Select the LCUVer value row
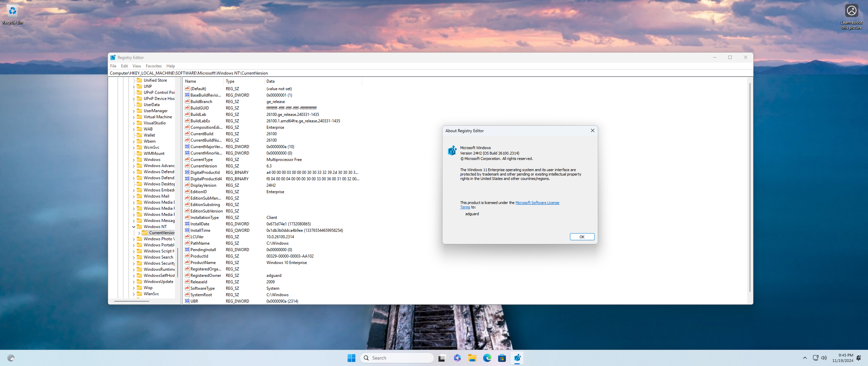This screenshot has height=366, width=868. pyautogui.click(x=273, y=237)
